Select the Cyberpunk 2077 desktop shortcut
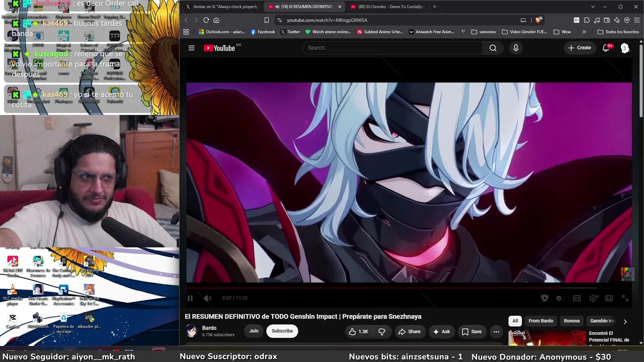 (89, 266)
